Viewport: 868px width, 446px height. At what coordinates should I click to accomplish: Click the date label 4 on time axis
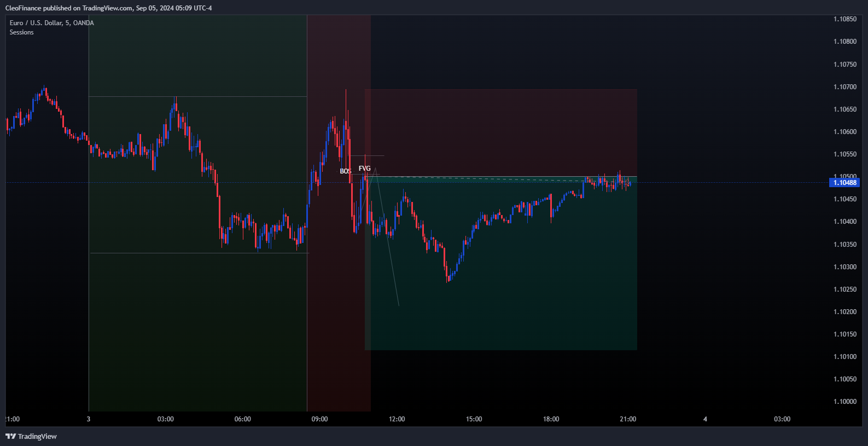pos(705,419)
